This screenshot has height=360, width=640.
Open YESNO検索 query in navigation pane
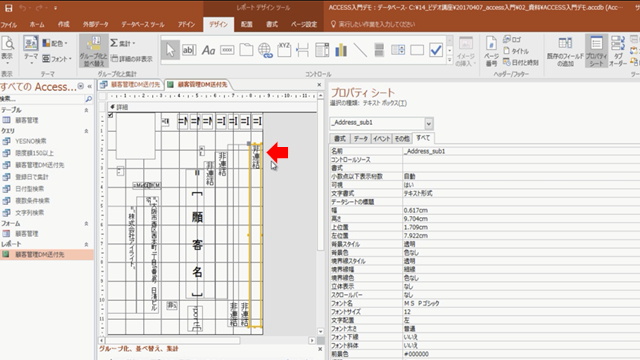click(30, 141)
